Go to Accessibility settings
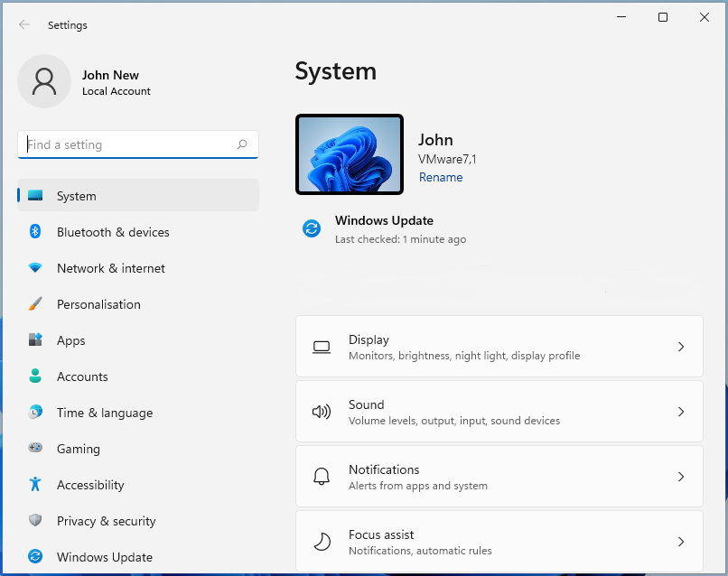 [x=90, y=485]
